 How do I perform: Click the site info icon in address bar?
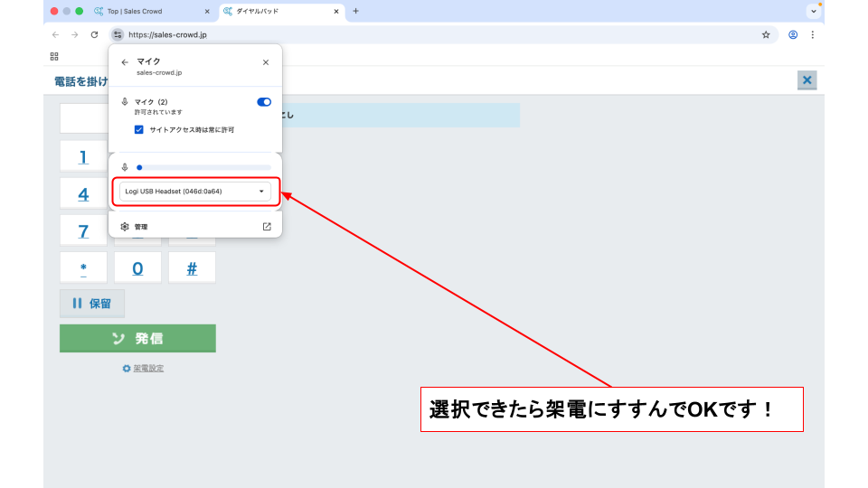[118, 34]
